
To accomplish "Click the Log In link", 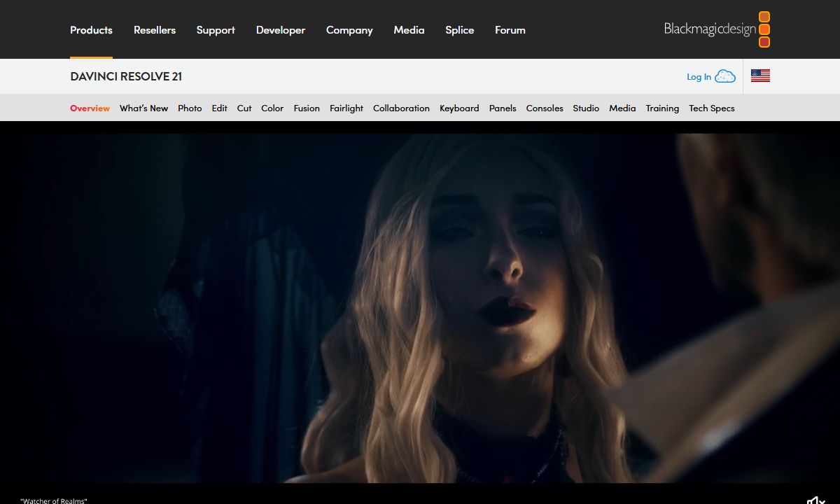I will [699, 77].
